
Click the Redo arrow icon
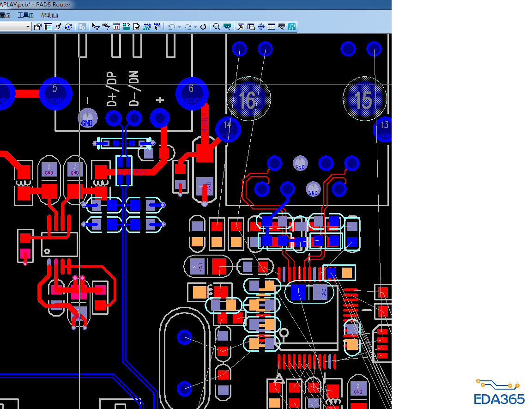point(187,26)
